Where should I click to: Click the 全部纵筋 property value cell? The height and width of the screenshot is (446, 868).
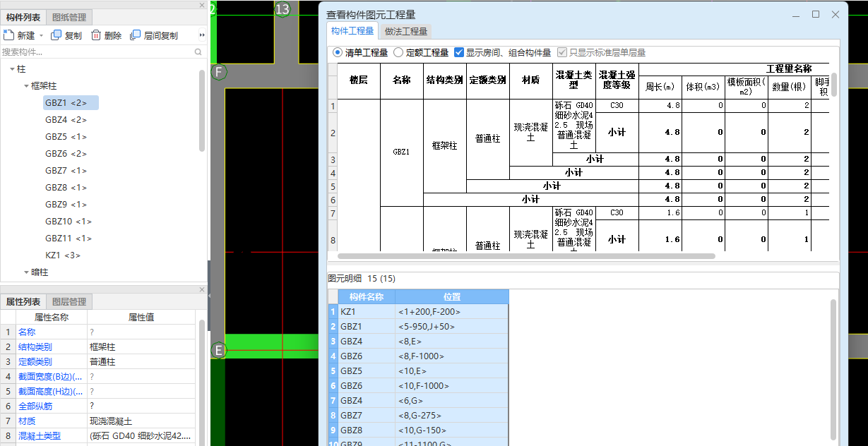(x=141, y=406)
